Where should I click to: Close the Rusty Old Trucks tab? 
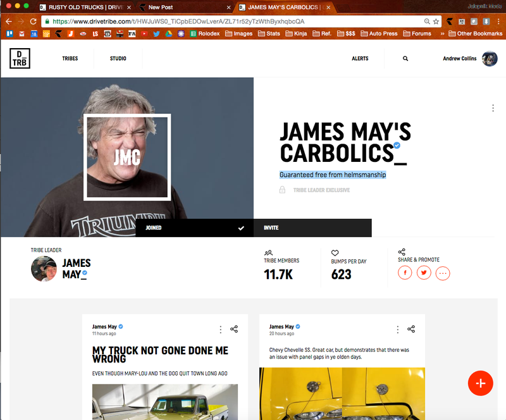pos(129,7)
